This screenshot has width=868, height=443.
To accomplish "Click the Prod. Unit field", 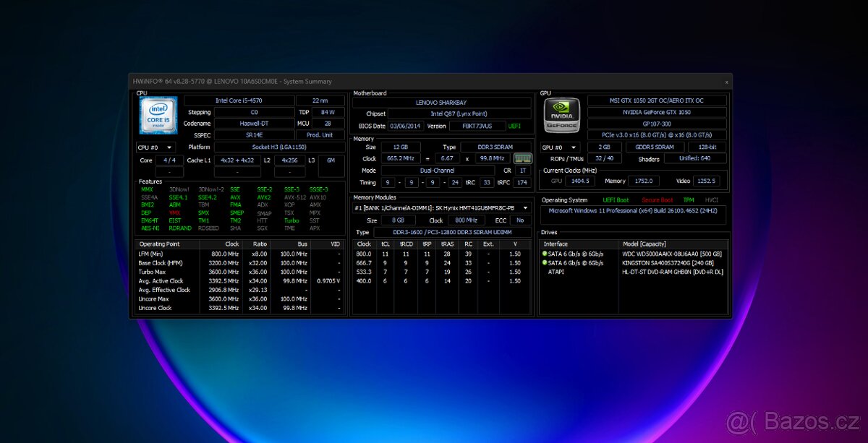I will 320,135.
